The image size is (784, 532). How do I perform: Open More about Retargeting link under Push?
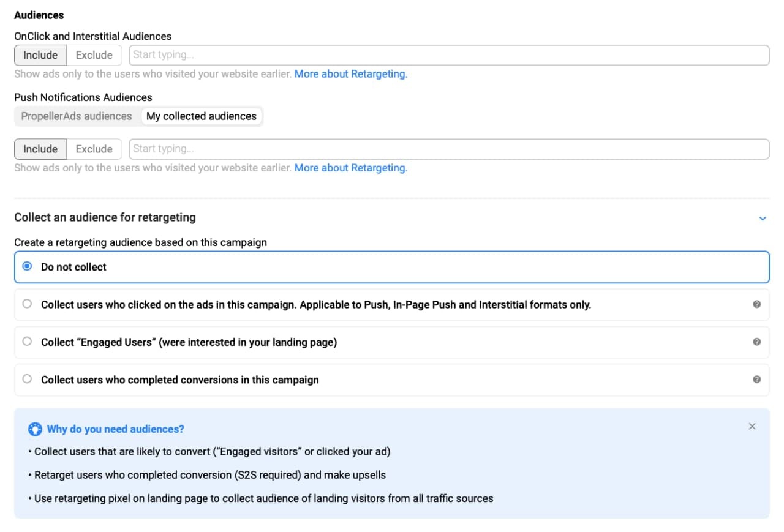(351, 168)
